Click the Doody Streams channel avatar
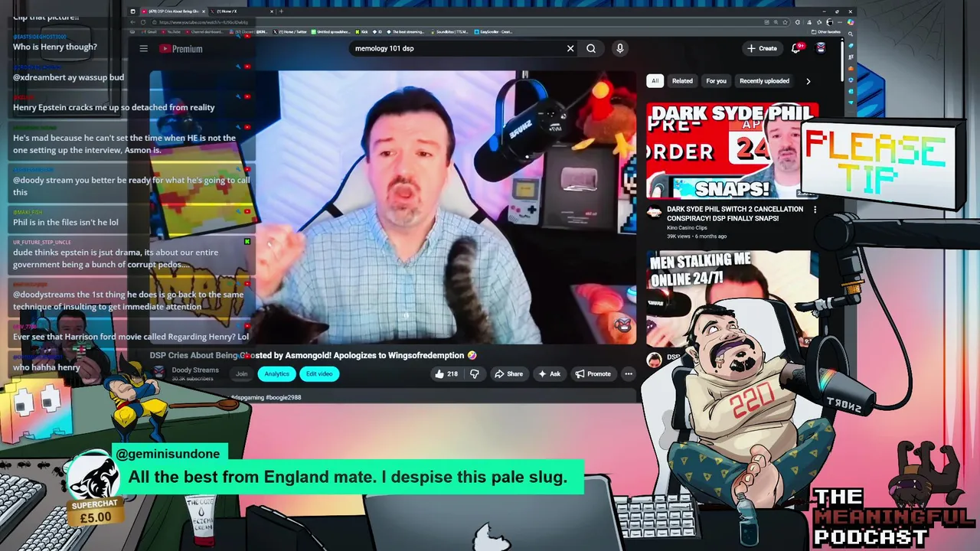This screenshot has height=551, width=980. (158, 373)
